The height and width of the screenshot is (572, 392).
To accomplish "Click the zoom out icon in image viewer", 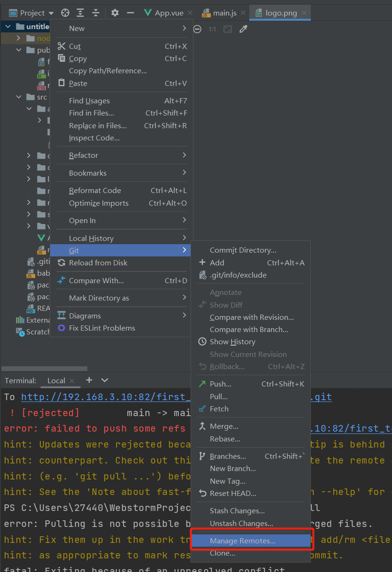I will coord(198,29).
